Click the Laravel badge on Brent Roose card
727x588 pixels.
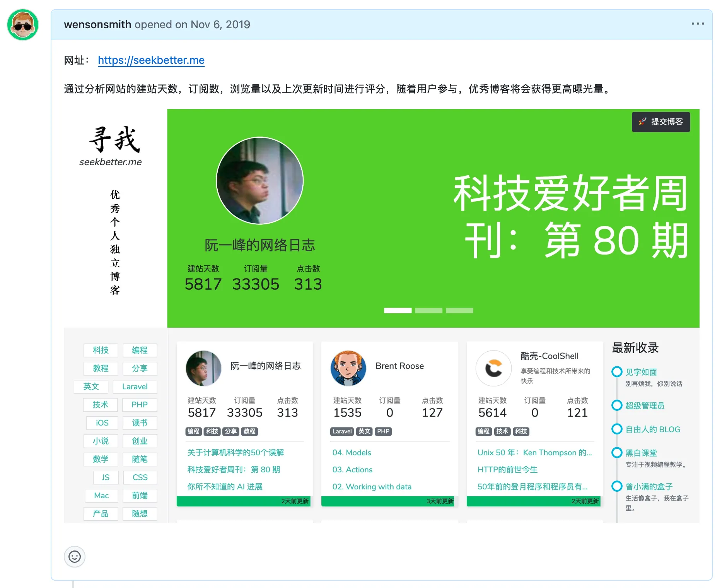[342, 431]
